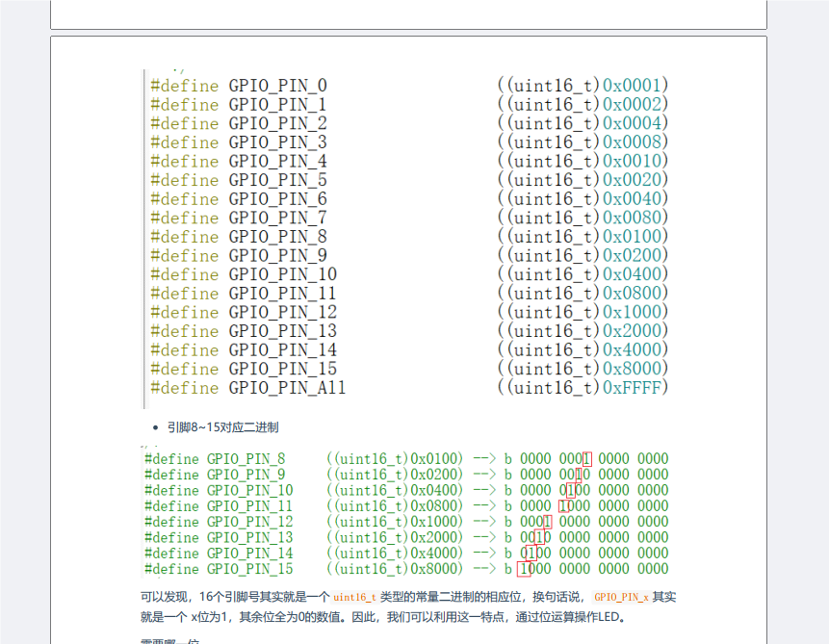
Task: Click the GPIO_PIN_2 define name
Action: (277, 123)
